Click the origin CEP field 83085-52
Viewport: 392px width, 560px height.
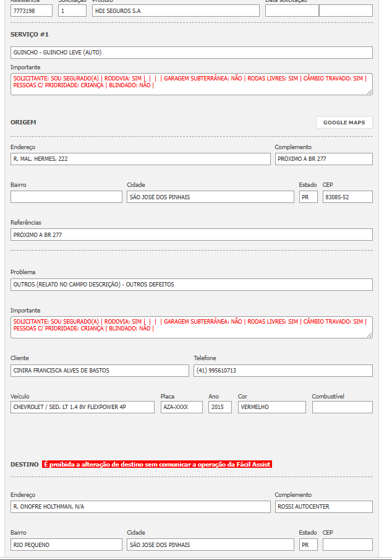(347, 197)
